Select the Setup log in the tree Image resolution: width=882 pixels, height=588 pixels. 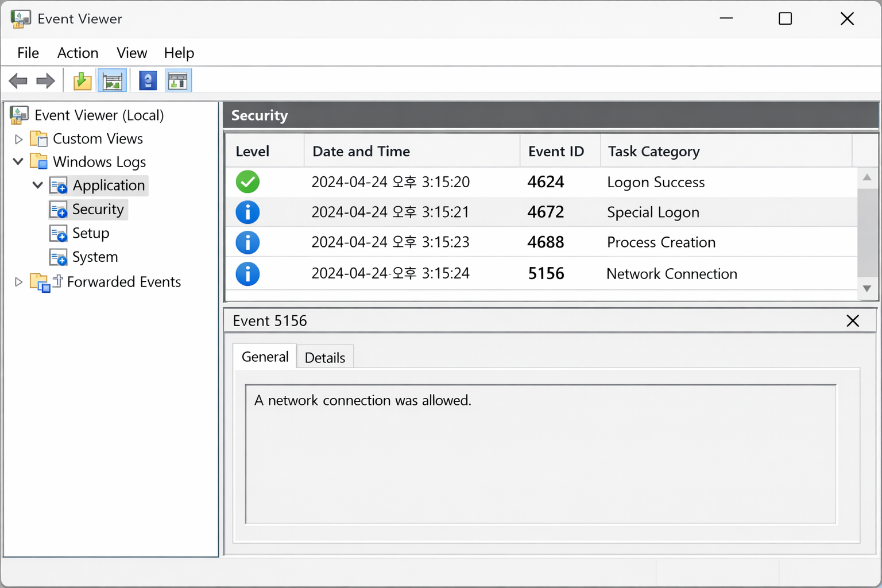coord(90,233)
